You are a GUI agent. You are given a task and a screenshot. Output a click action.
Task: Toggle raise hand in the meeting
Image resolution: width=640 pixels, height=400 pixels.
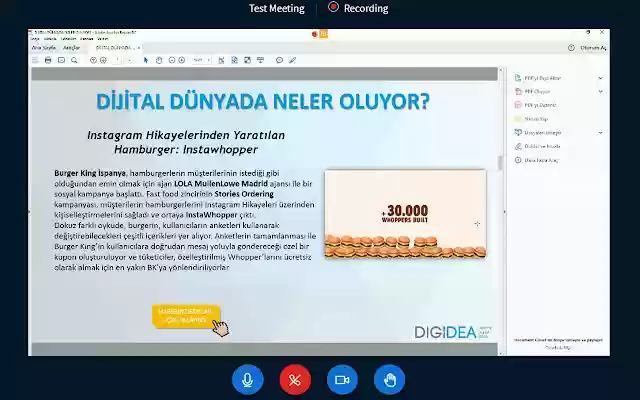(389, 380)
